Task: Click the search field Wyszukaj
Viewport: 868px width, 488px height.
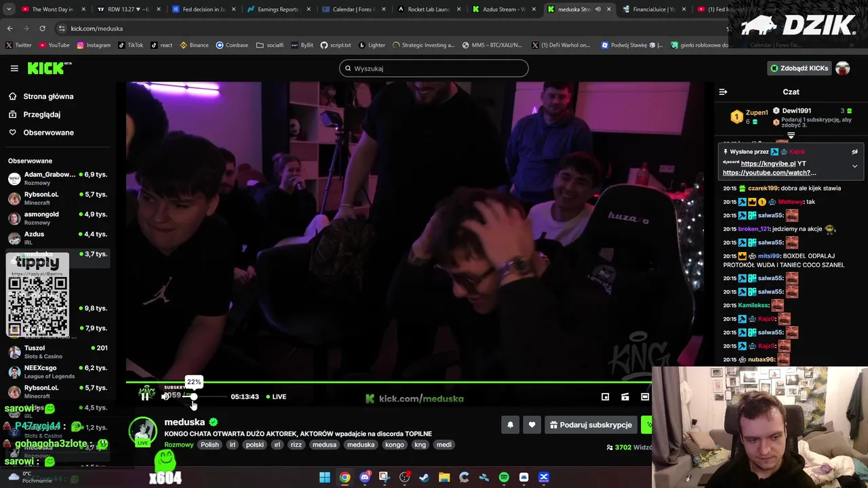Action: tap(434, 68)
